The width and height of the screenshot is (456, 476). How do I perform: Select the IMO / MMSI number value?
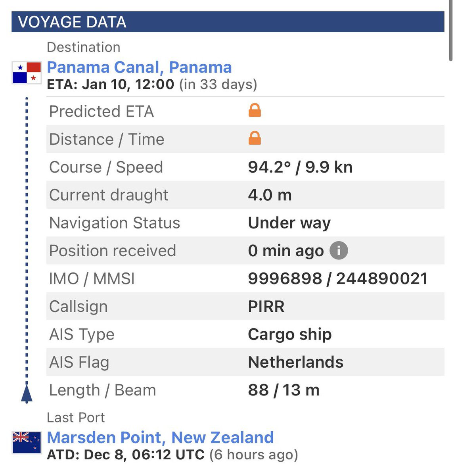click(338, 278)
